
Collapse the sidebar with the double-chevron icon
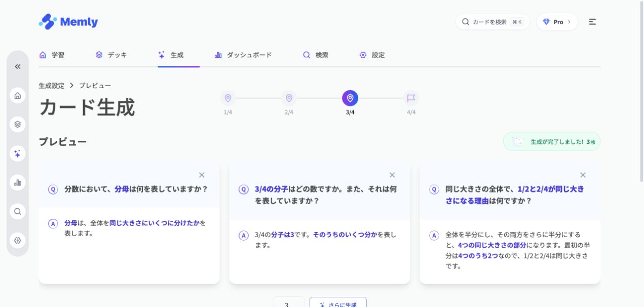pyautogui.click(x=18, y=66)
